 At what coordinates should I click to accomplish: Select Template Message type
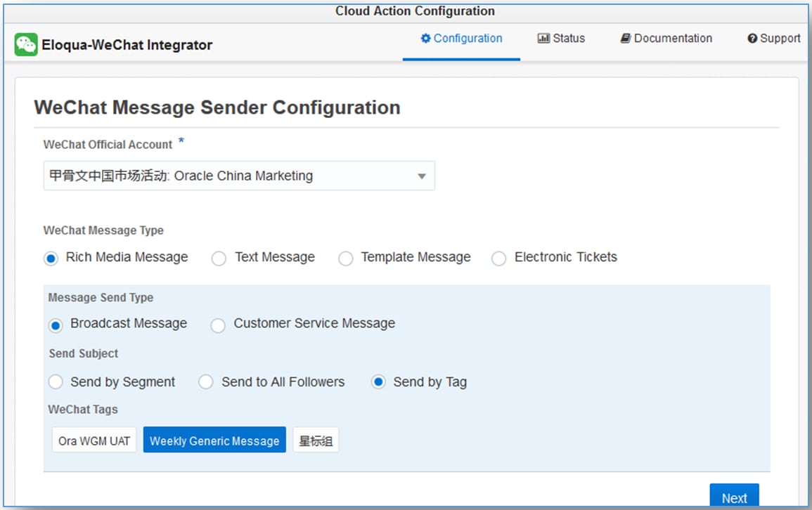[346, 259]
